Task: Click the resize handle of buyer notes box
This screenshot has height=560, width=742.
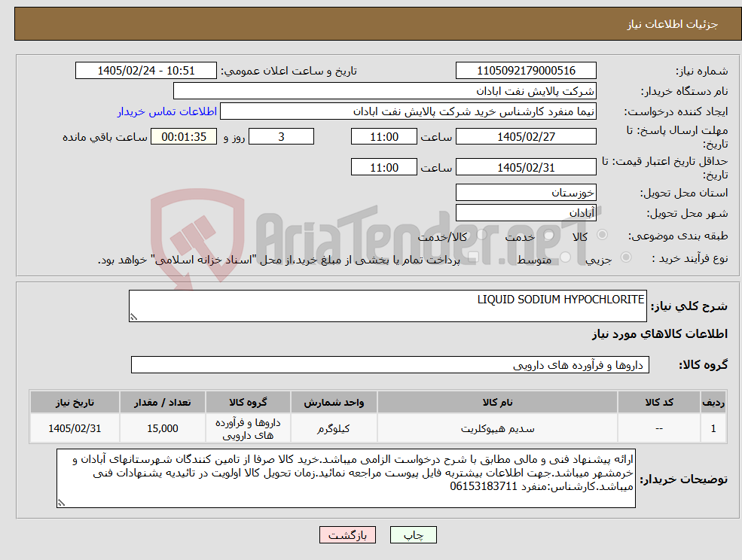Action: click(61, 503)
